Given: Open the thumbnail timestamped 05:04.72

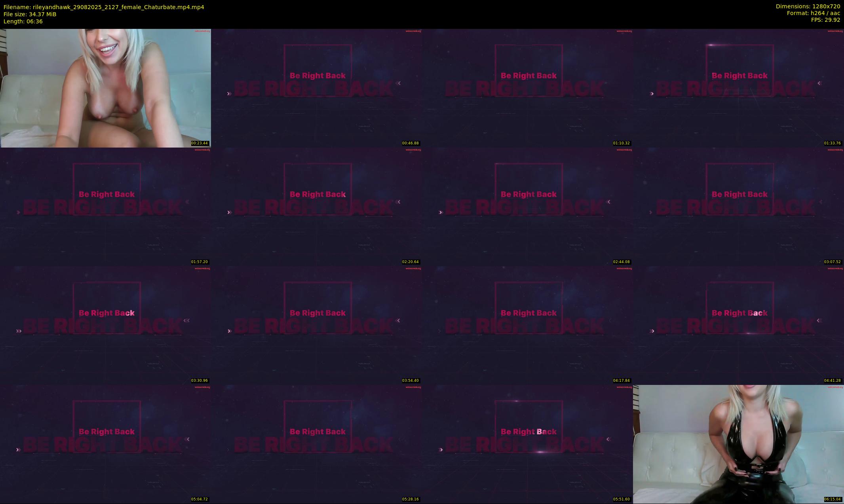Looking at the screenshot, I should pyautogui.click(x=105, y=444).
